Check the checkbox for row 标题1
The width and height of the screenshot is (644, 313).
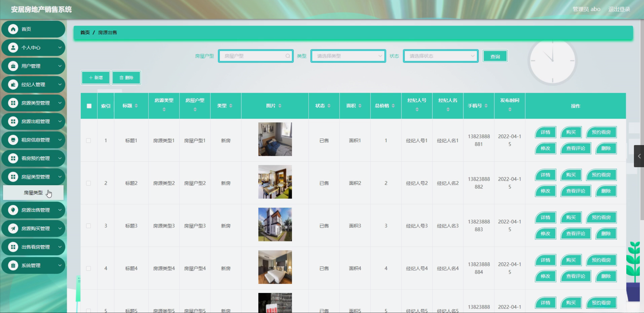coord(88,141)
